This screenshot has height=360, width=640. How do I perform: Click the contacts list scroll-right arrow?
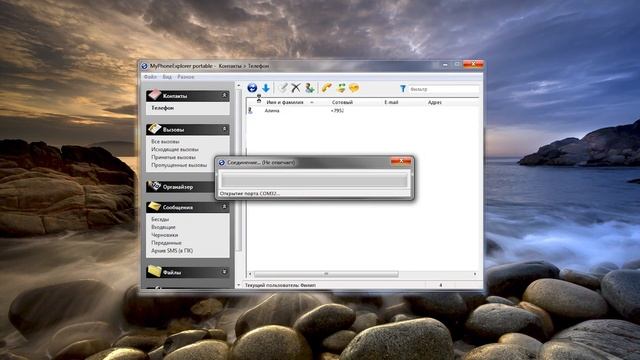[x=475, y=274]
